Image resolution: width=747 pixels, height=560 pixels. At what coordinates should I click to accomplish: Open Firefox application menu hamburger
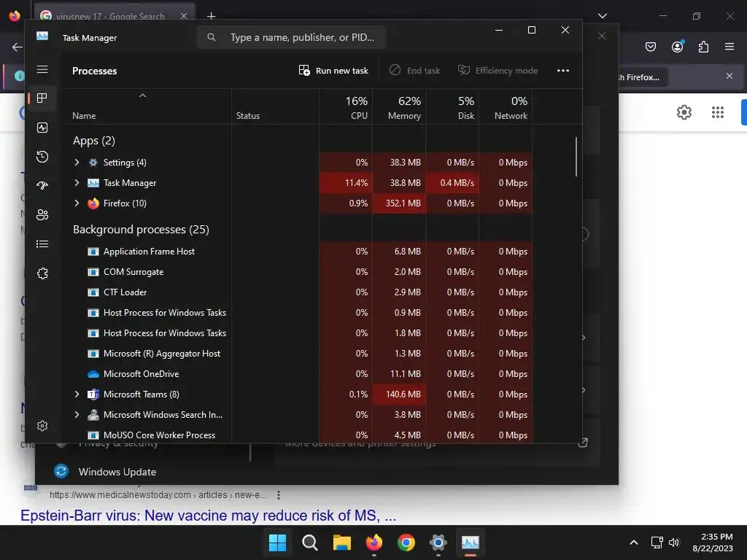coord(729,47)
